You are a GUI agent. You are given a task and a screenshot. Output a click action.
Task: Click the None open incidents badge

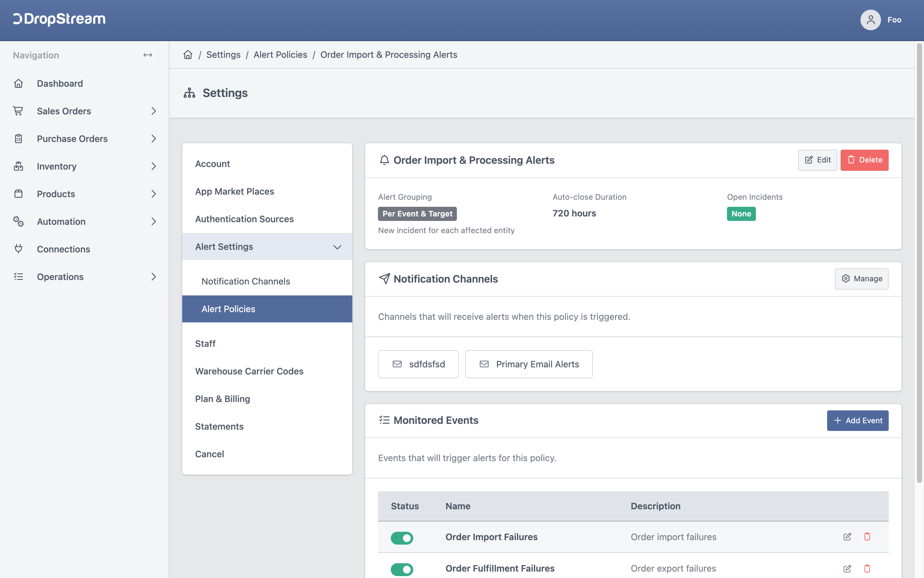coord(741,214)
